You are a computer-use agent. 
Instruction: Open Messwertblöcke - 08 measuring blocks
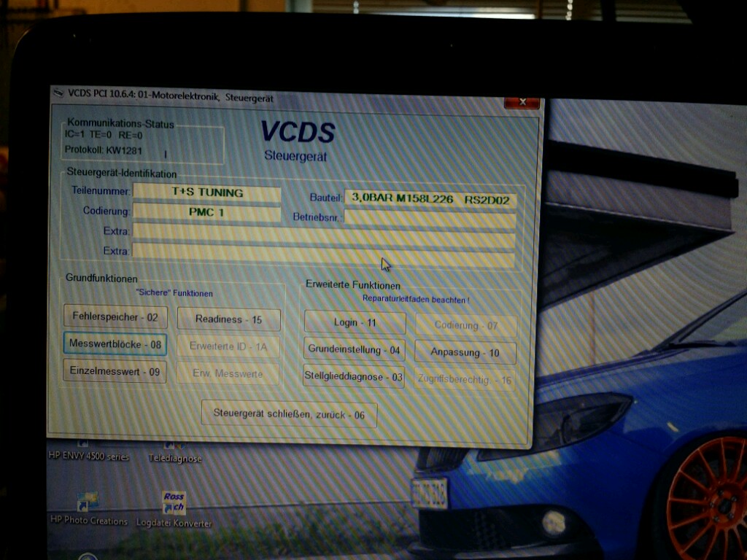coord(115,343)
